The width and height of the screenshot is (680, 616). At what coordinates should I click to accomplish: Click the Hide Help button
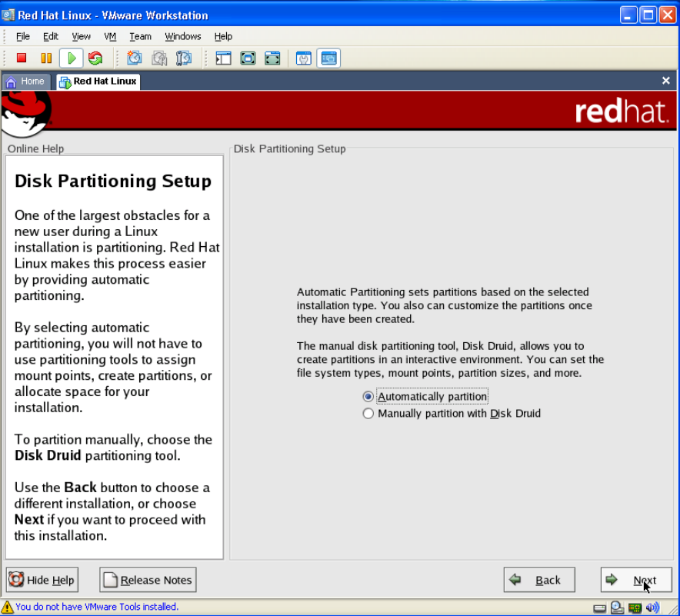point(42,580)
